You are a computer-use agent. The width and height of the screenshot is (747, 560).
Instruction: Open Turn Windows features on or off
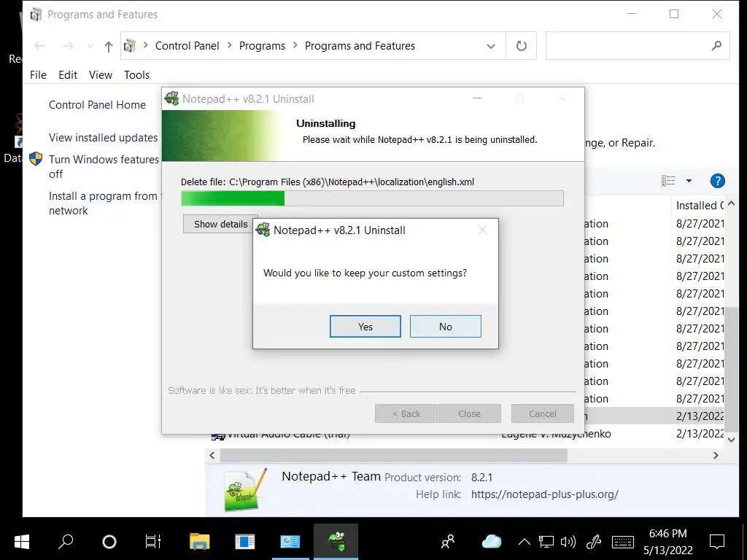104,167
